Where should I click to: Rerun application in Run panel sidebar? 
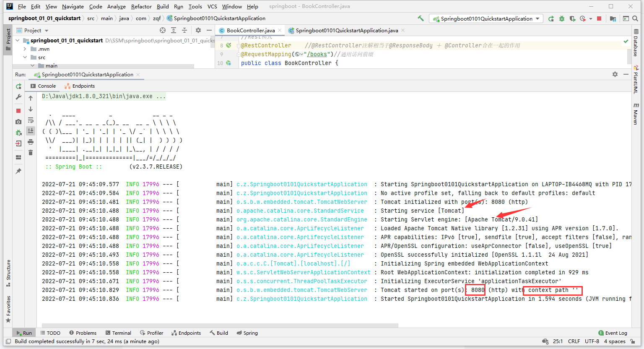click(18, 86)
